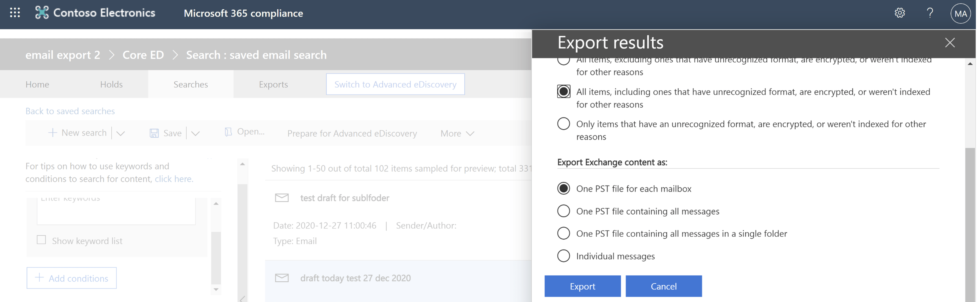Enable the Show keyword list checkbox
This screenshot has height=302, width=980.
pyautogui.click(x=41, y=240)
